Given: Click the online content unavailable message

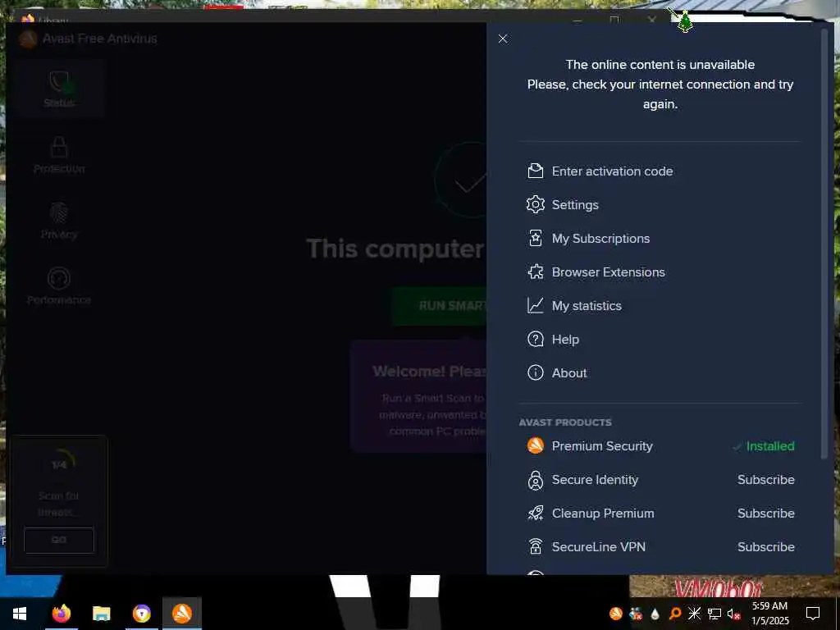Looking at the screenshot, I should (660, 84).
